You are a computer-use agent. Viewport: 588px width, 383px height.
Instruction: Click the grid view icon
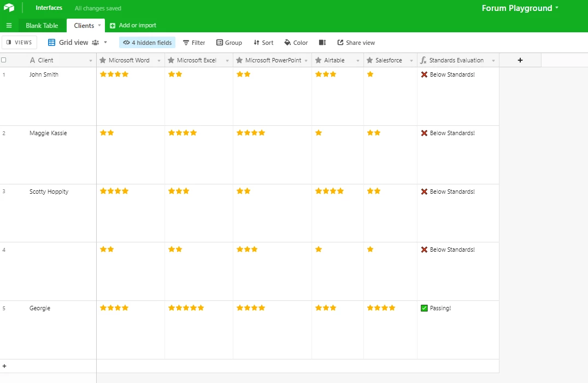pyautogui.click(x=52, y=43)
